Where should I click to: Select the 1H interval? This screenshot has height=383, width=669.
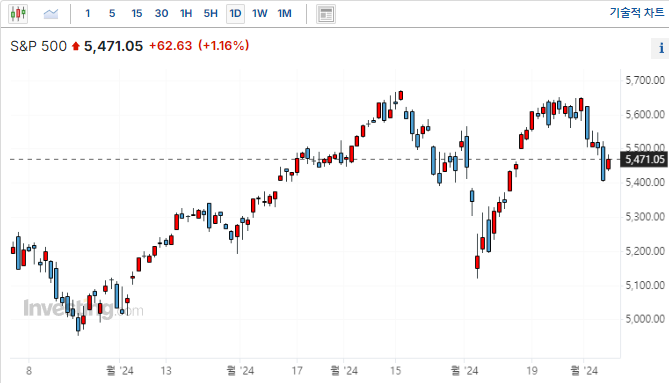pos(186,14)
